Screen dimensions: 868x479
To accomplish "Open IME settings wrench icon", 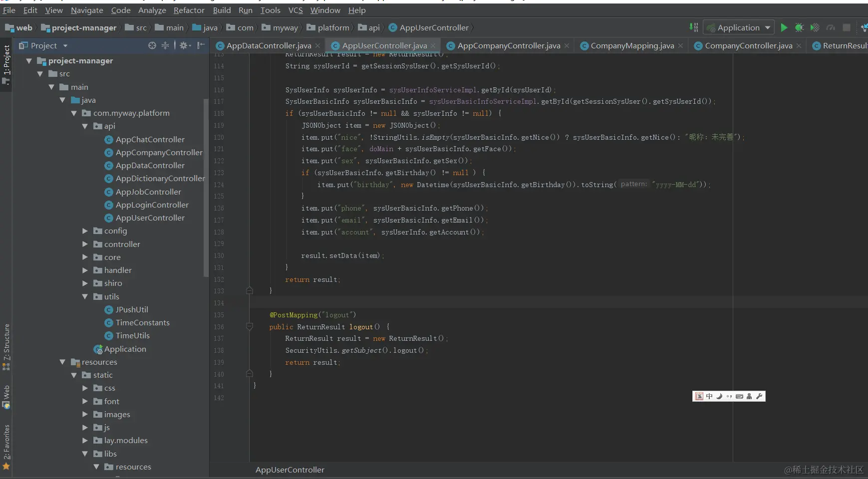I will pos(759,396).
